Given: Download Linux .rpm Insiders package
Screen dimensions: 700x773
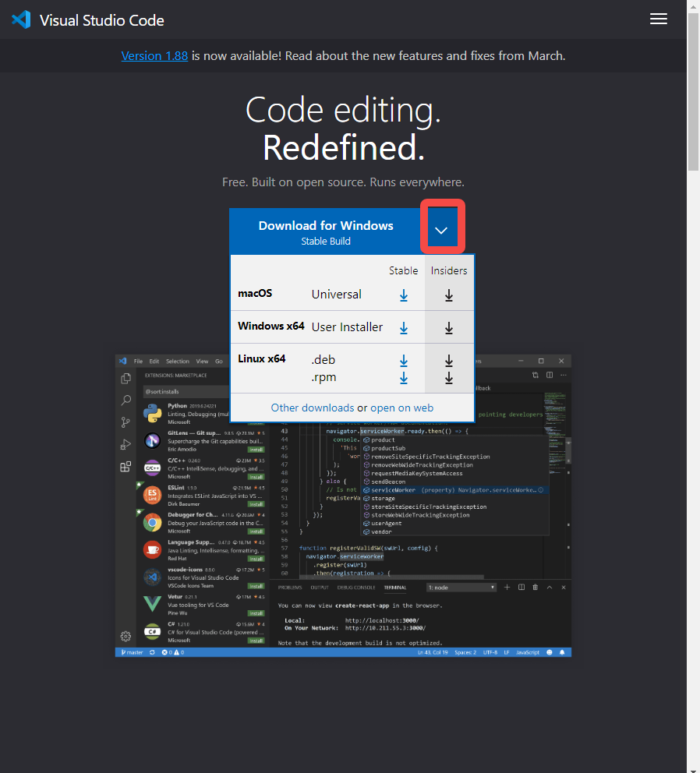Looking at the screenshot, I should point(449,378).
